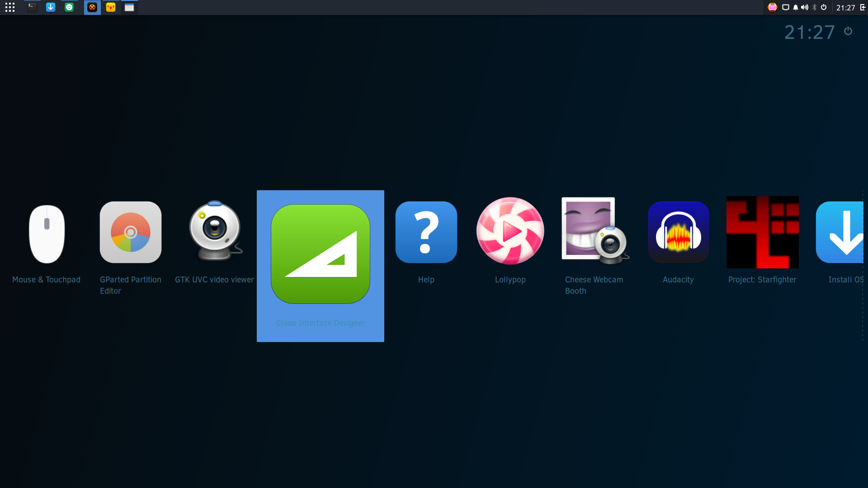Click the "GTK UVC video viewer" label
Image resolution: width=868 pixels, height=488 pixels.
click(214, 280)
